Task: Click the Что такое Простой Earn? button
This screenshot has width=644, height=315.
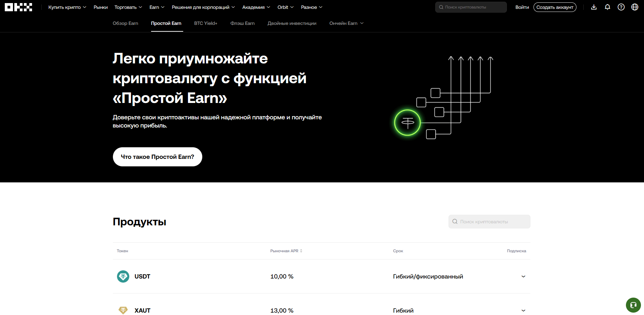Action: tap(158, 157)
